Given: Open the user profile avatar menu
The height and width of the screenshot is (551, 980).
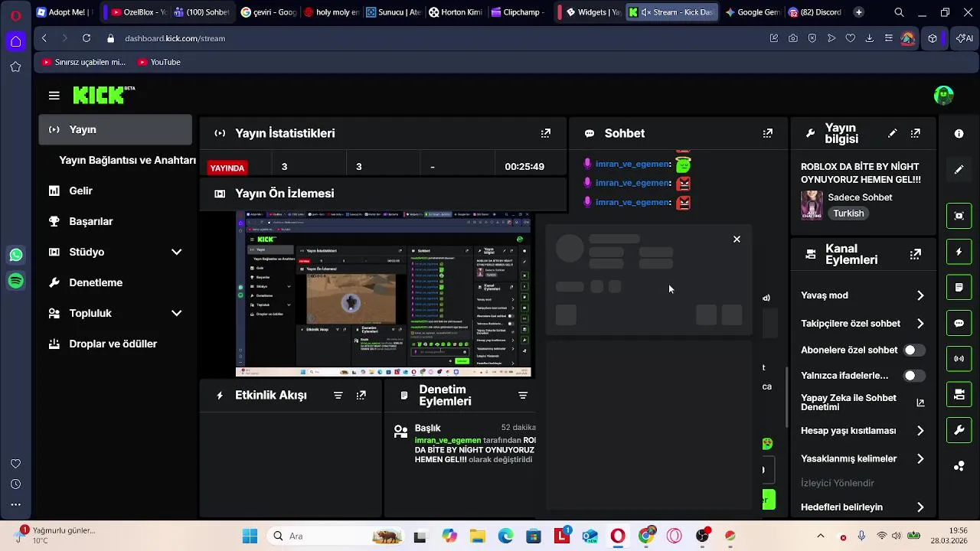Looking at the screenshot, I should coord(943,95).
